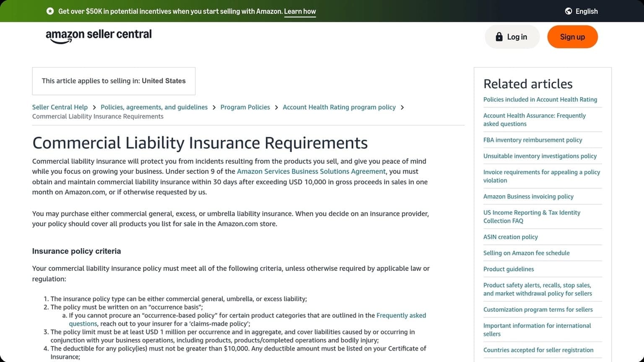This screenshot has width=644, height=362.
Task: Click the star badge icon in banner
Action: (50, 11)
